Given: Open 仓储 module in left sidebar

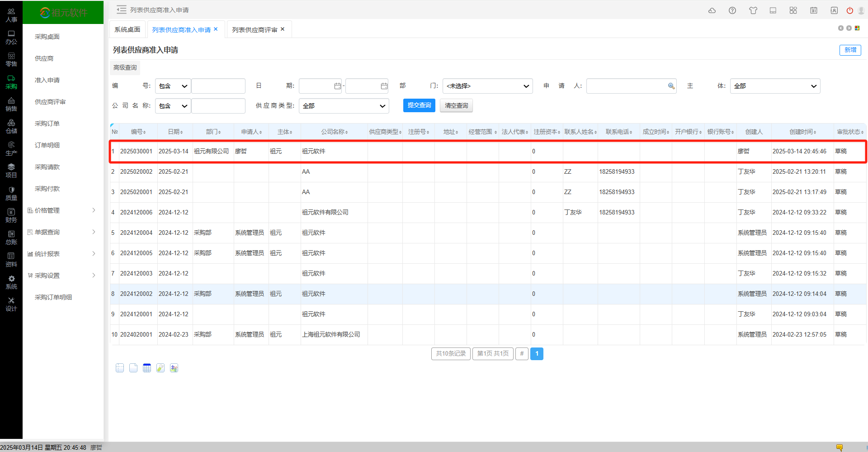Looking at the screenshot, I should point(11,126).
